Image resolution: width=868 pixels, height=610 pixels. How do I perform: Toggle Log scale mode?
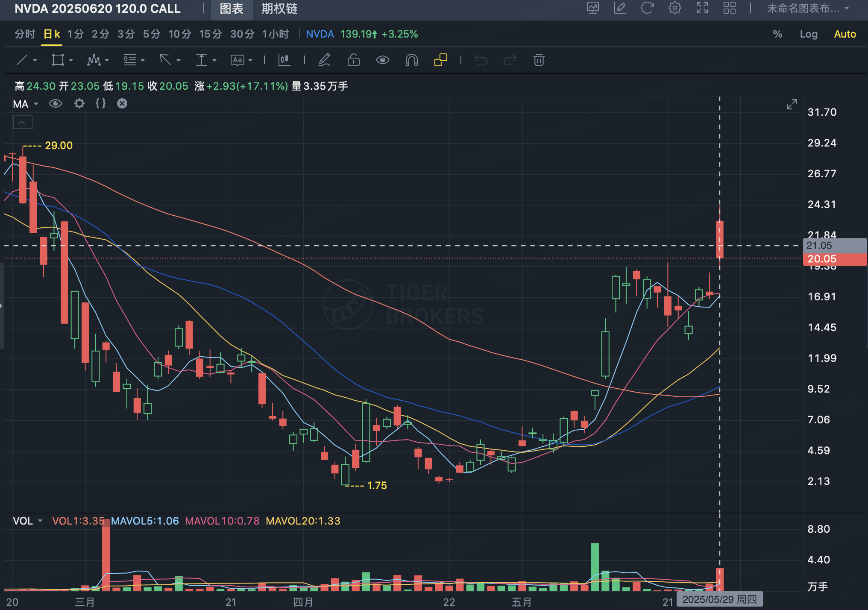809,34
